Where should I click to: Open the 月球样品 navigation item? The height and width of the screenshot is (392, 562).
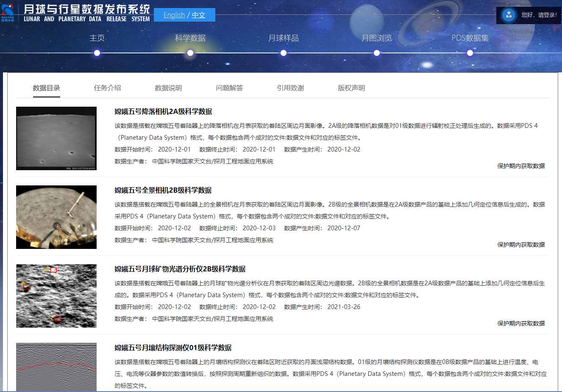(284, 38)
